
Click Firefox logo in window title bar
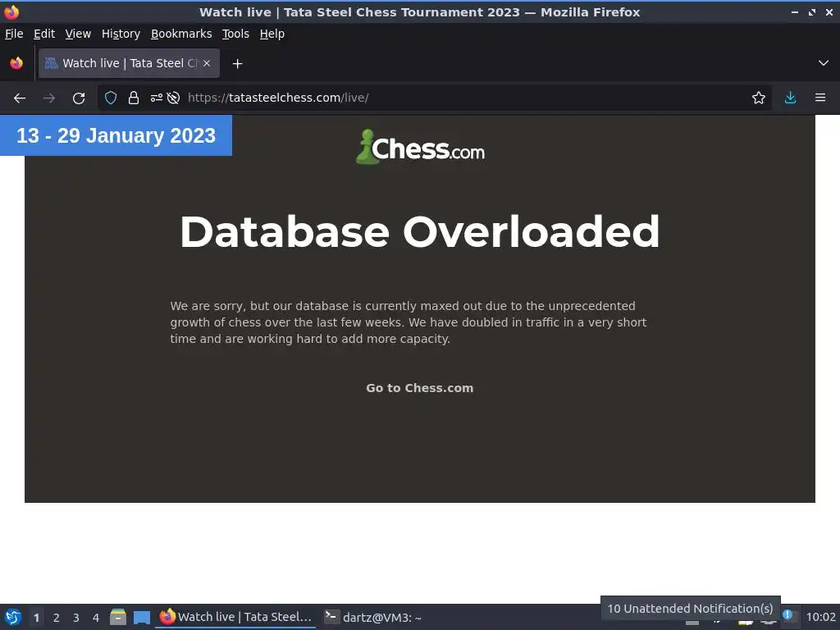(11, 11)
